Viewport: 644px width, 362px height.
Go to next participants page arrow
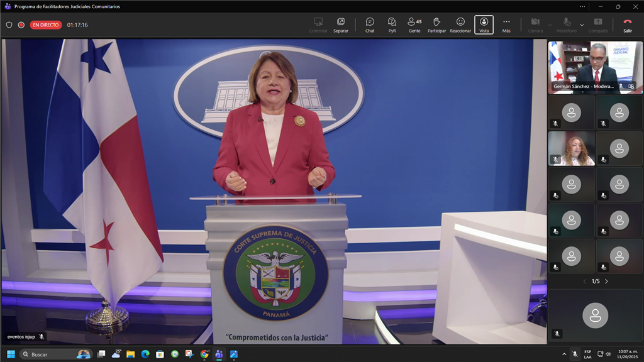[606, 282]
